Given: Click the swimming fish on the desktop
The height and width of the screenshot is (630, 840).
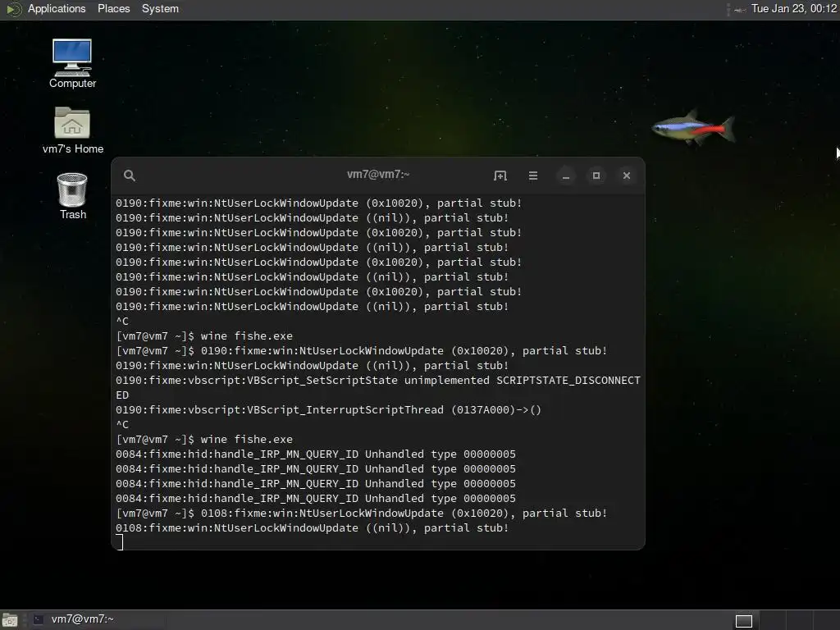Looking at the screenshot, I should tap(693, 127).
